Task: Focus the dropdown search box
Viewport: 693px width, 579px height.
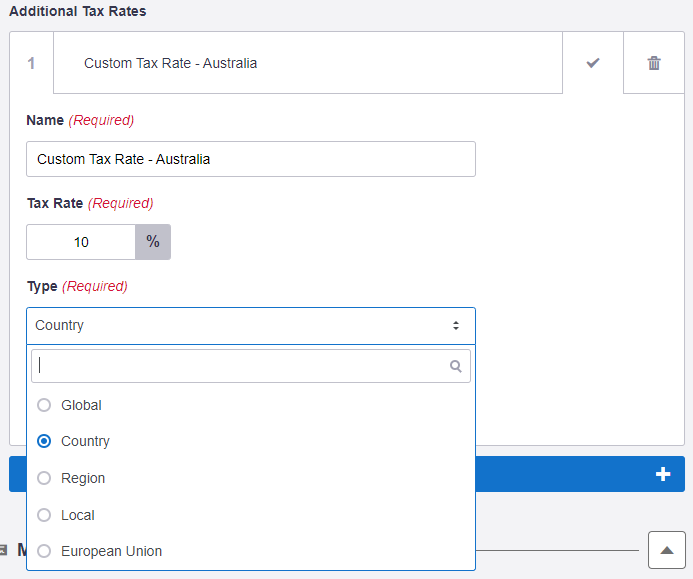Action: pyautogui.click(x=251, y=366)
